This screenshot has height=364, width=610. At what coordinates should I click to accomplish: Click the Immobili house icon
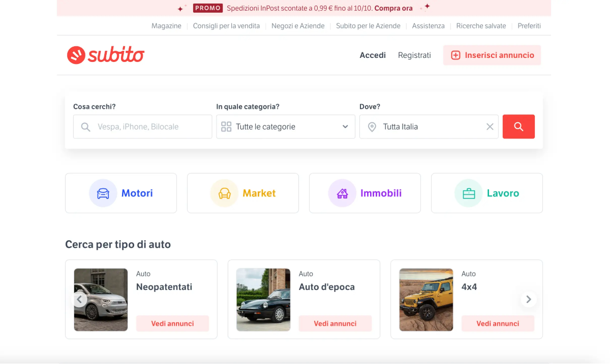point(342,193)
